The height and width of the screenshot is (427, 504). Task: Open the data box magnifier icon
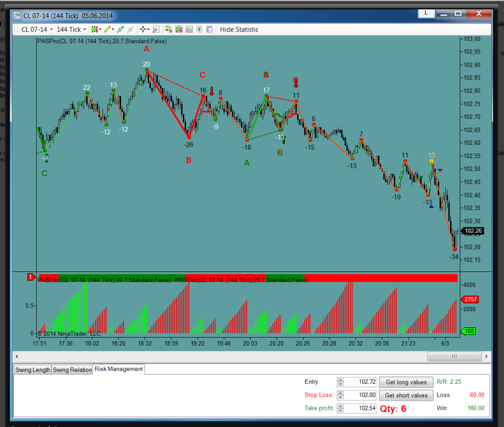click(x=155, y=29)
